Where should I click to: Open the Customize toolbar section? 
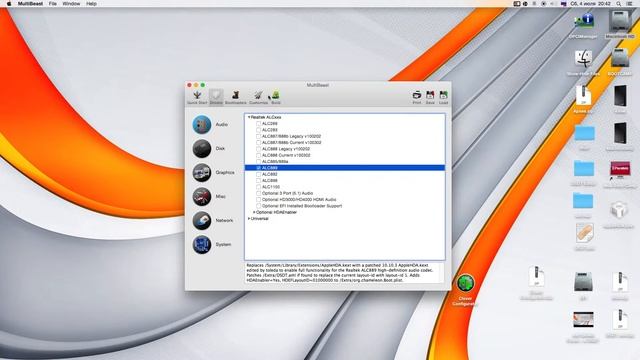pyautogui.click(x=258, y=97)
